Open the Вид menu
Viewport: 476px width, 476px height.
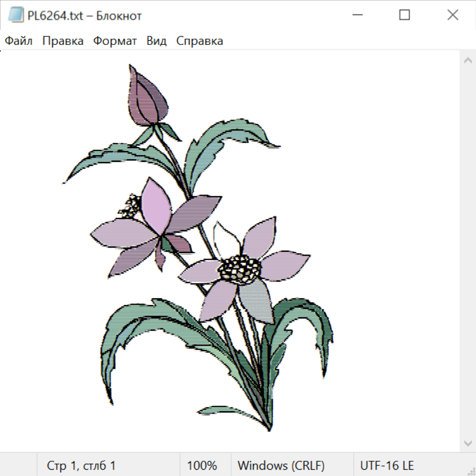coord(157,41)
